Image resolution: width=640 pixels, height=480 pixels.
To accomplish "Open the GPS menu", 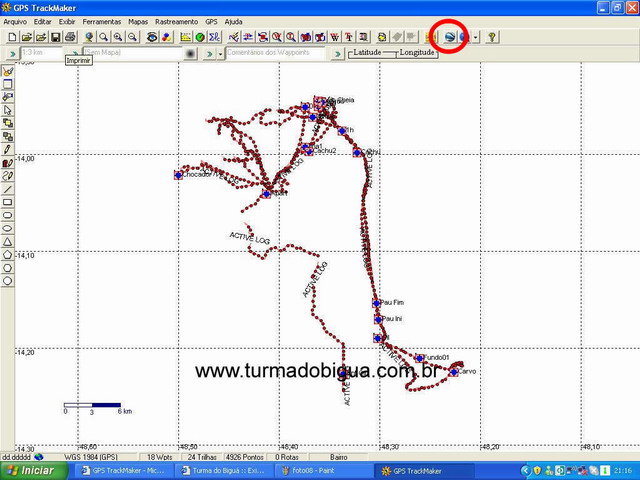I will (x=211, y=22).
